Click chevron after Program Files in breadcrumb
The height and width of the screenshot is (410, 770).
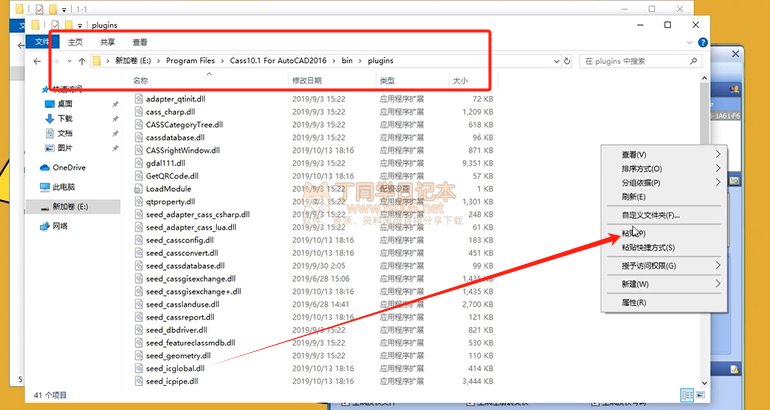pyautogui.click(x=222, y=61)
